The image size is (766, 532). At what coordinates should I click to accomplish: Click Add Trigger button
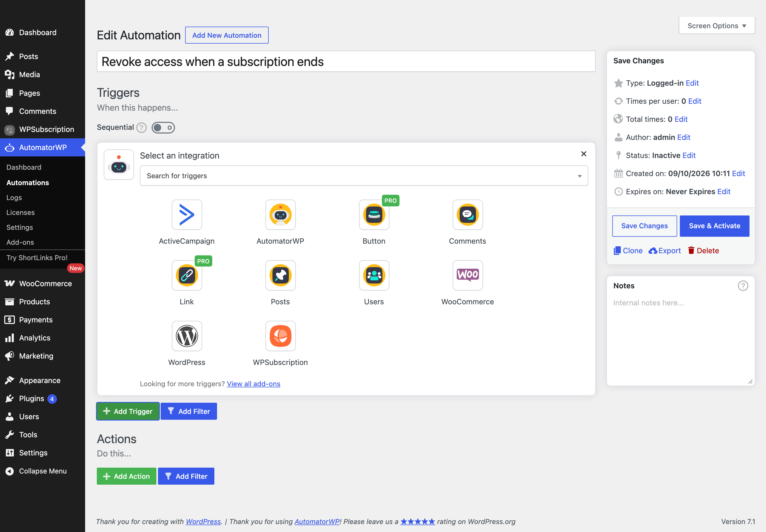128,411
